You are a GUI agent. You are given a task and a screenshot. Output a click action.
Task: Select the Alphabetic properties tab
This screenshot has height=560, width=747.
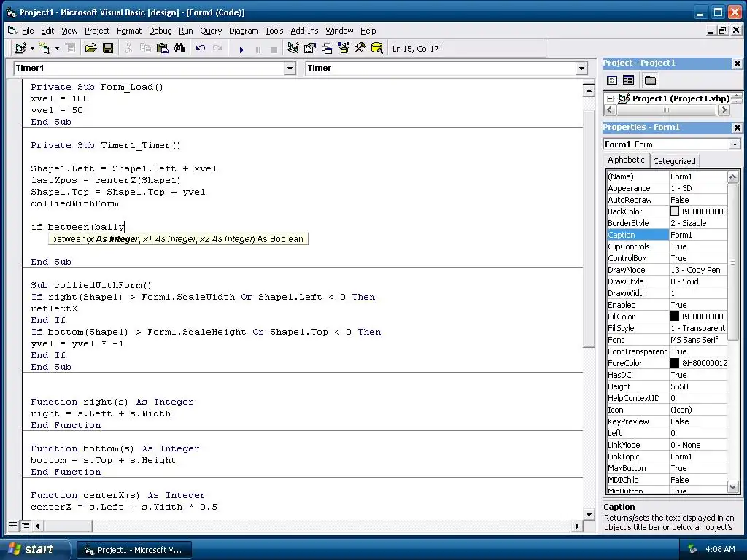626,160
